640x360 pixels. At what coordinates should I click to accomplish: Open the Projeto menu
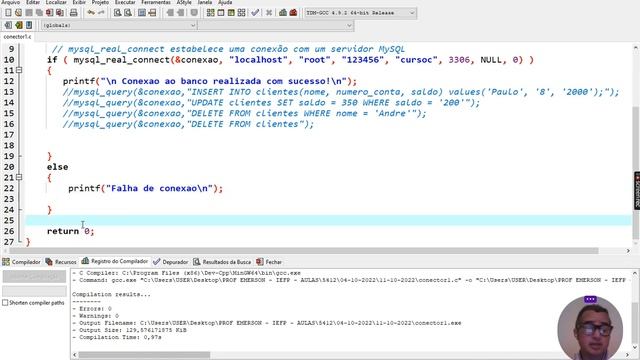click(x=100, y=2)
